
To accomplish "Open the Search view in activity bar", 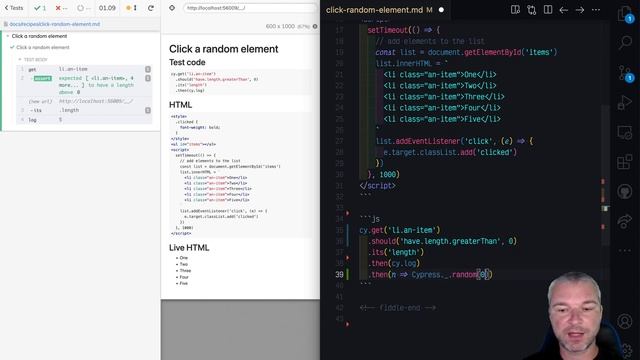I will pos(625,42).
